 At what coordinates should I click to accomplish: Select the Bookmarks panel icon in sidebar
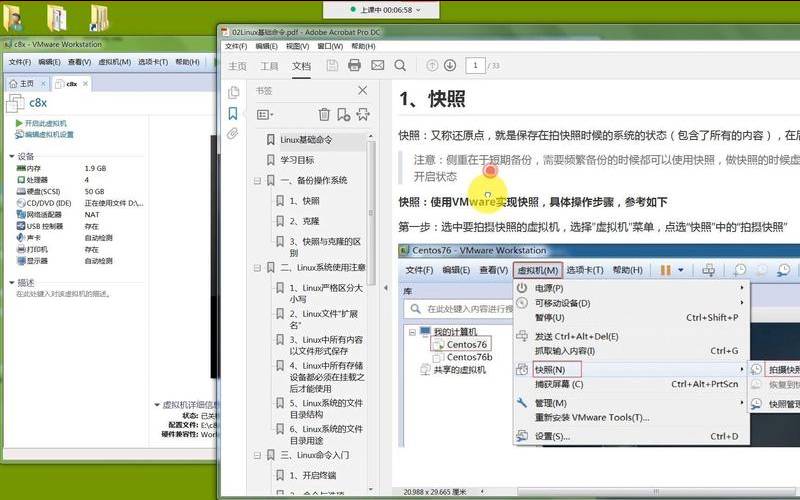coord(233,113)
